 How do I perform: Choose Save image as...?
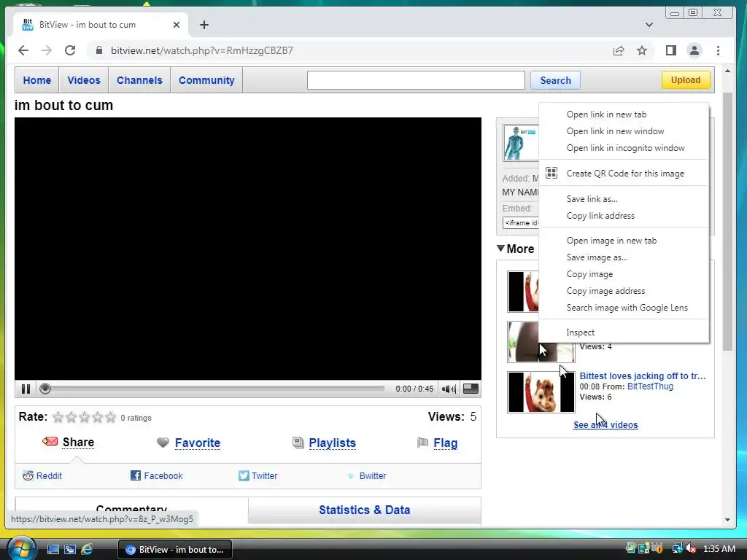[624, 257]
